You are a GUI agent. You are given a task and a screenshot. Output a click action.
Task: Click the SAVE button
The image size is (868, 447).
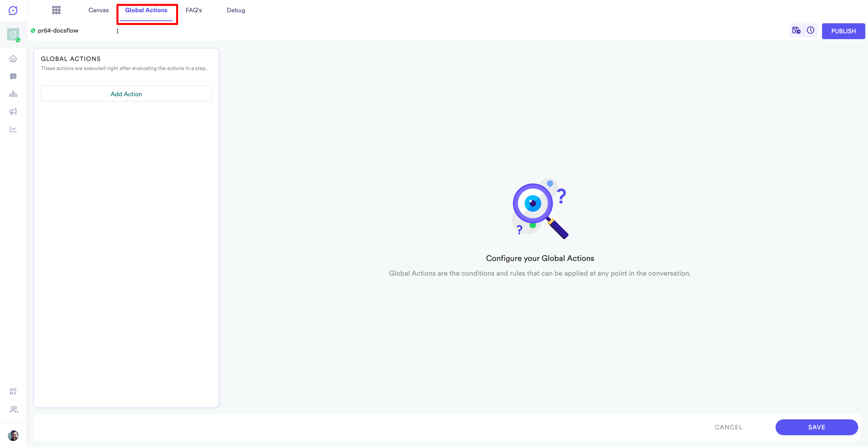click(816, 427)
